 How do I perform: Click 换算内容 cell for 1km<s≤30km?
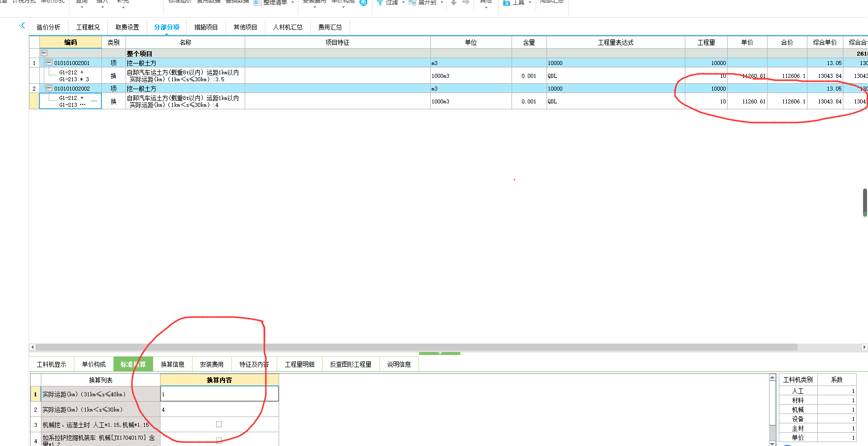(x=219, y=410)
